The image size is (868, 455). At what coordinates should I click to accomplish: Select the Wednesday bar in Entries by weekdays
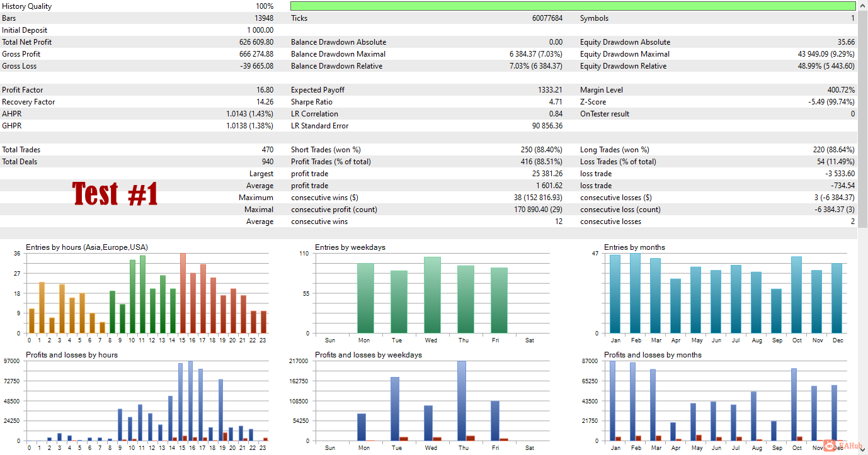point(431,295)
